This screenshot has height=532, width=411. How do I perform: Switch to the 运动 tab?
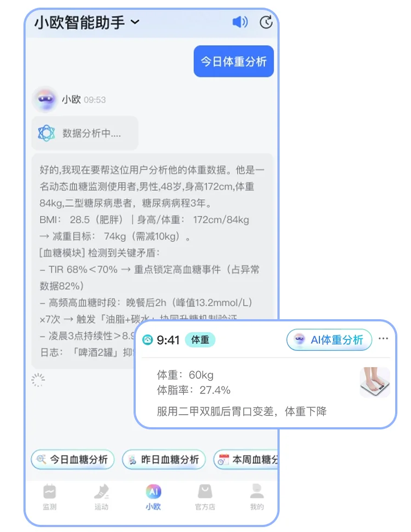point(101,497)
